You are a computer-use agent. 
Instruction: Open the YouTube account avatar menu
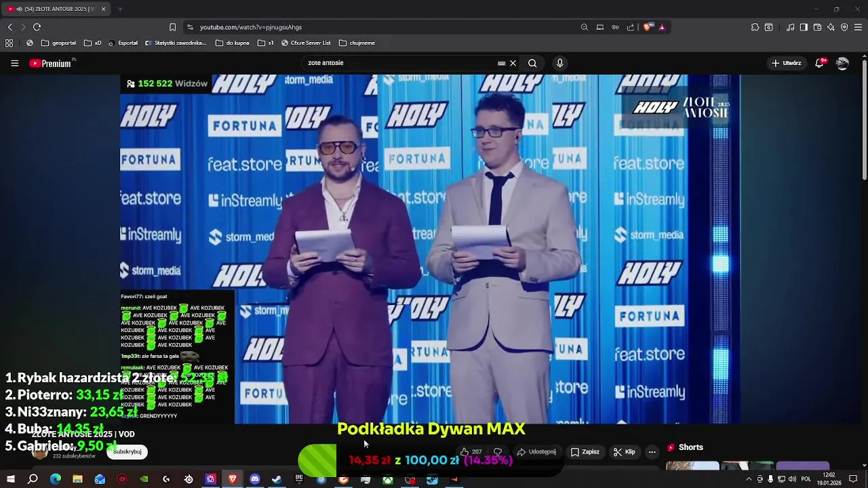coord(842,63)
